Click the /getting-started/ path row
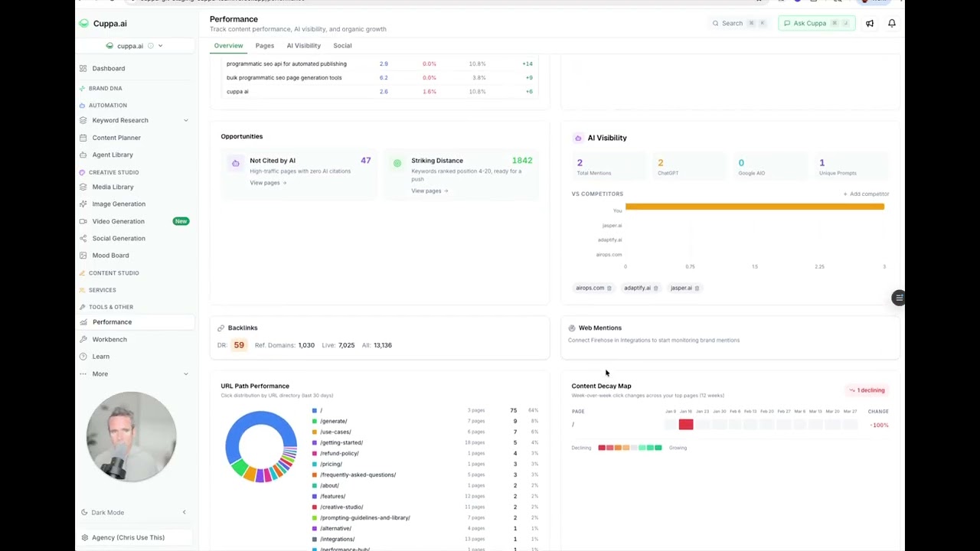 click(x=425, y=443)
